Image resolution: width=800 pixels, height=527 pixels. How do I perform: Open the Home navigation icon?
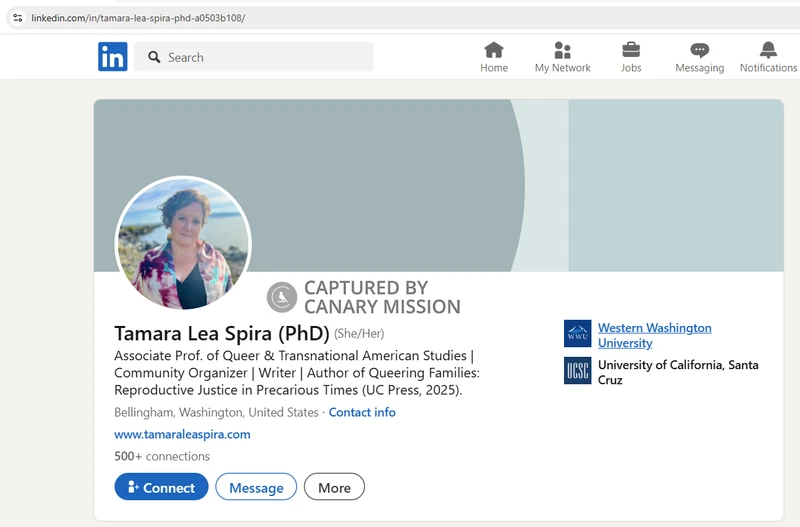pyautogui.click(x=494, y=50)
